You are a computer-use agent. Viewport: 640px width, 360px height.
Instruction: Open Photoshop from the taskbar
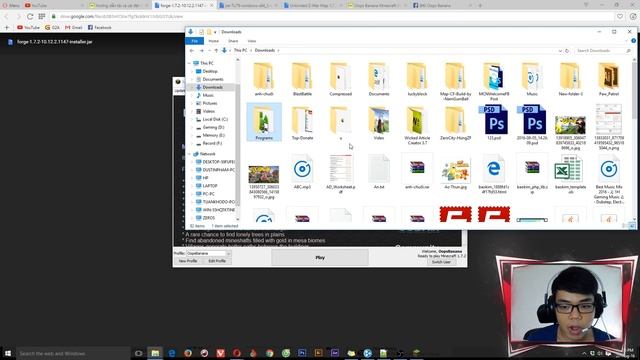click(x=302, y=353)
